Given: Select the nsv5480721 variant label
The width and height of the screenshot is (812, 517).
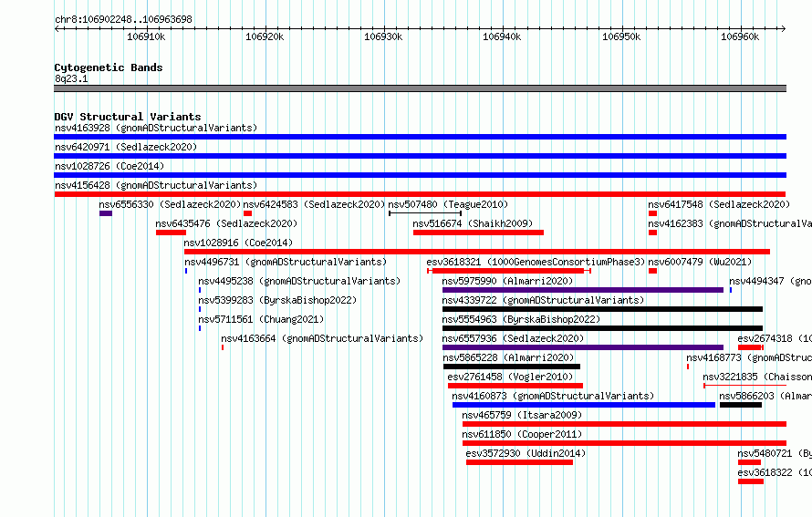Looking at the screenshot, I should (775, 453).
